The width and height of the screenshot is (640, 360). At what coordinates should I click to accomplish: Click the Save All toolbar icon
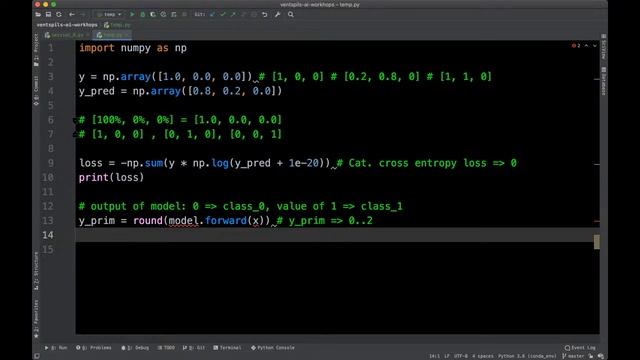pos(48,14)
